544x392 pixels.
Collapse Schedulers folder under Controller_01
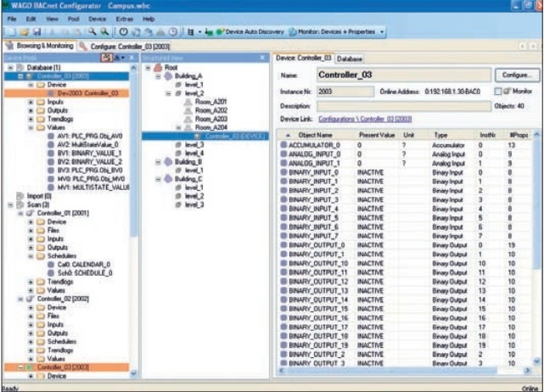(x=31, y=256)
